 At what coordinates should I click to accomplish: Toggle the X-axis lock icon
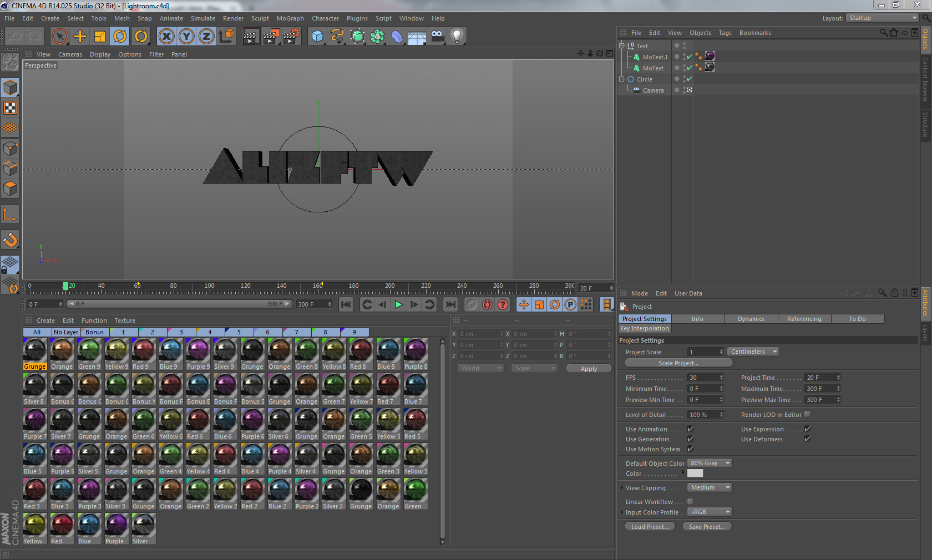[x=166, y=37]
